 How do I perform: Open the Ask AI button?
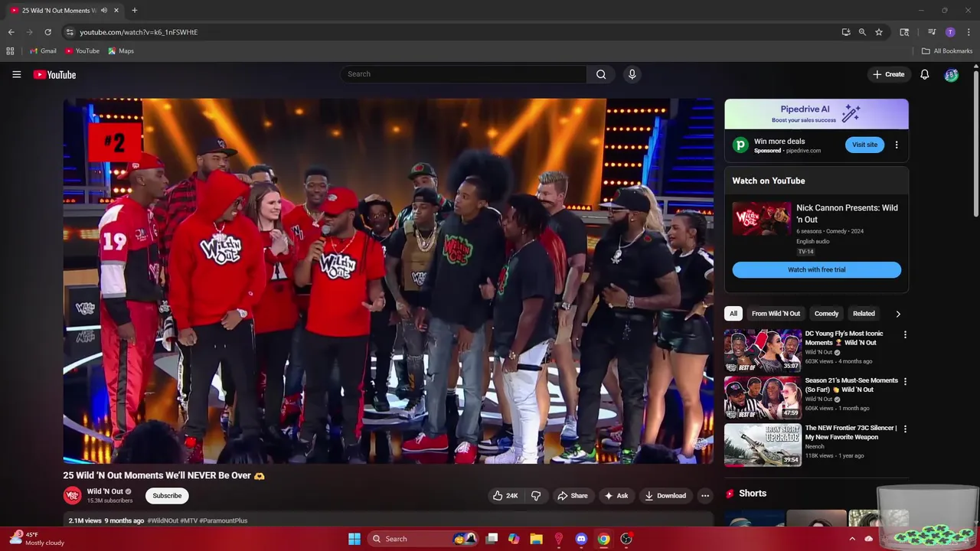616,496
